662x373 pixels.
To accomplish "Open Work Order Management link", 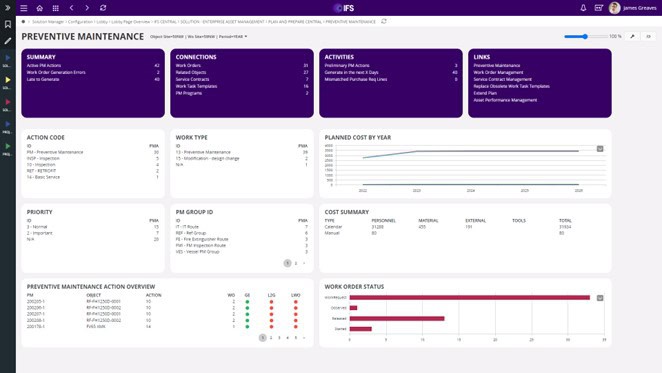I will tap(498, 73).
